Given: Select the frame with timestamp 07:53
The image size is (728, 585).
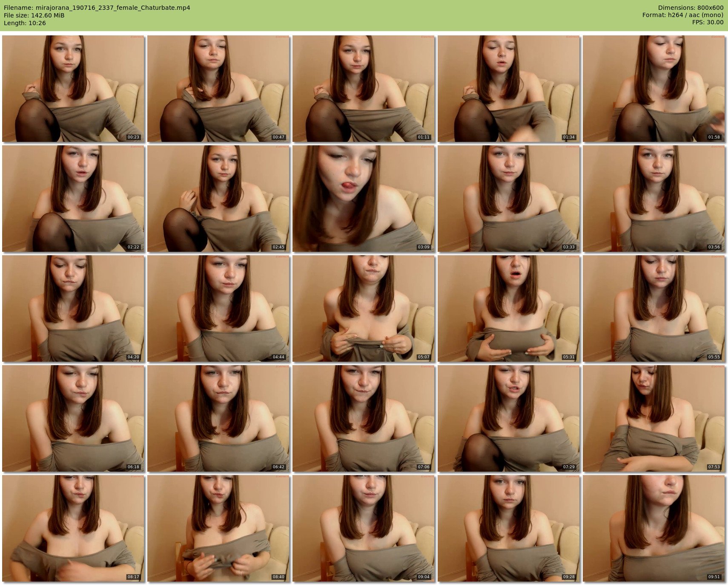Looking at the screenshot, I should coord(654,418).
